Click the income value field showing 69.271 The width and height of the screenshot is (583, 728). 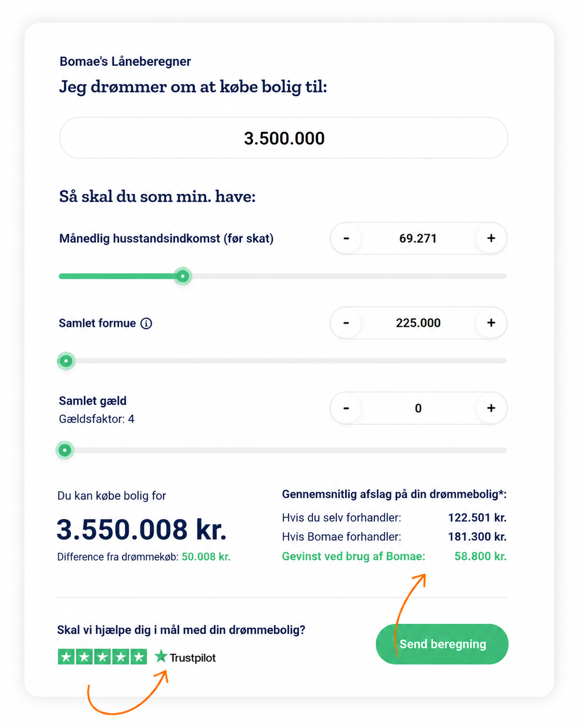pyautogui.click(x=418, y=238)
